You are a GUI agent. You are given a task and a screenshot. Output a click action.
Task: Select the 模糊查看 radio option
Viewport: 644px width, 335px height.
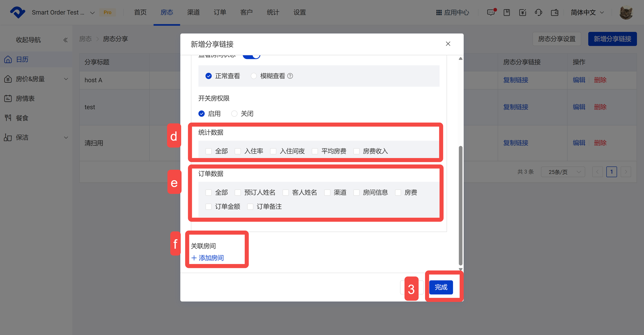coord(254,76)
